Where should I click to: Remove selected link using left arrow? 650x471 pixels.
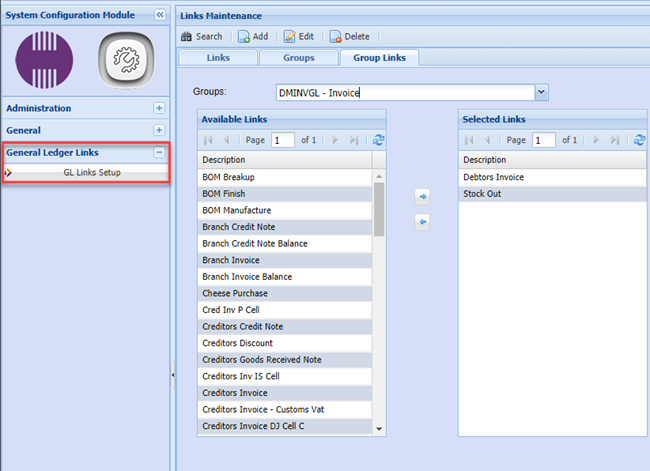pyautogui.click(x=422, y=221)
